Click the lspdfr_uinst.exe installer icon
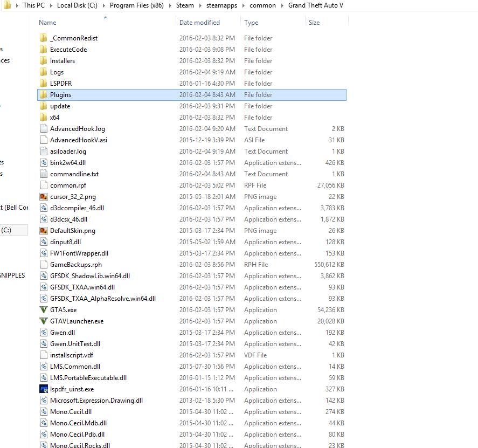Viewport: 478px width, 448px height. coord(44,389)
